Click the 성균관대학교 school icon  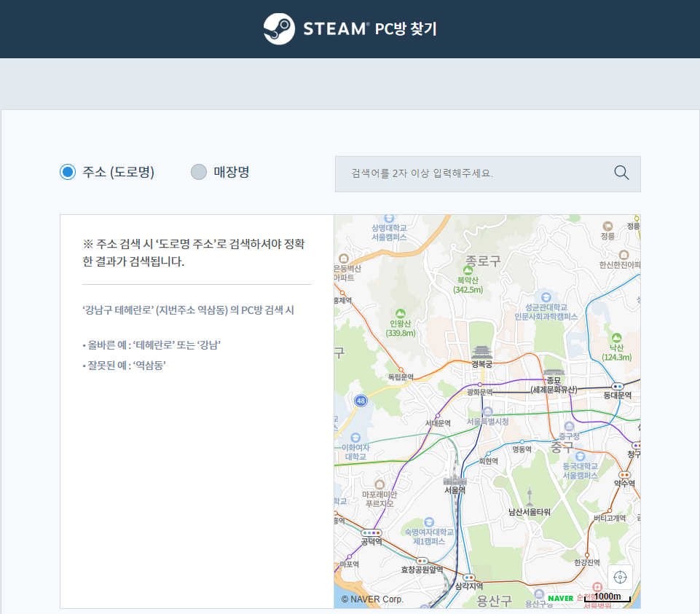click(x=546, y=297)
